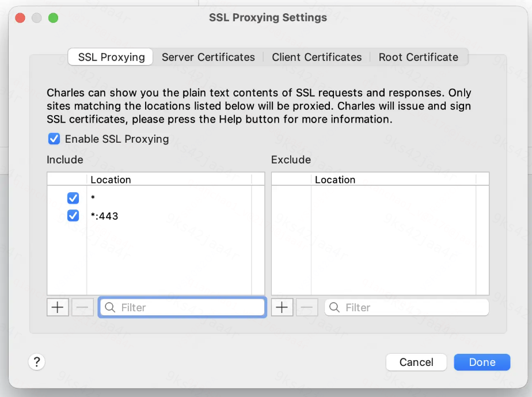
Task: Switch to the SSL Proxying tab
Action: click(111, 57)
